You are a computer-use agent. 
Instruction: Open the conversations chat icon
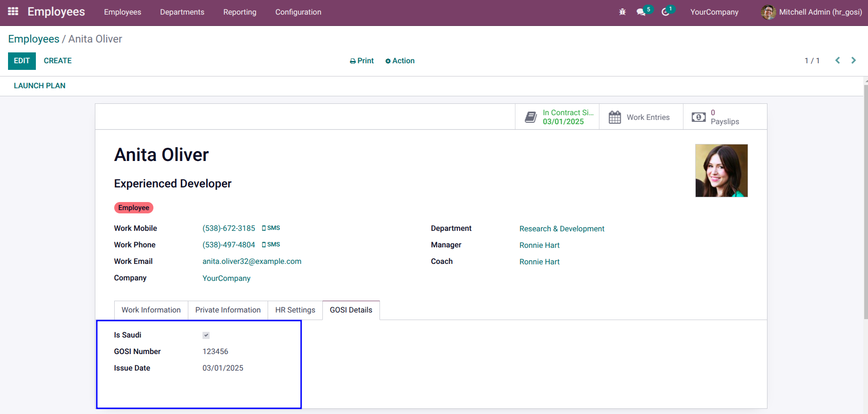click(641, 12)
